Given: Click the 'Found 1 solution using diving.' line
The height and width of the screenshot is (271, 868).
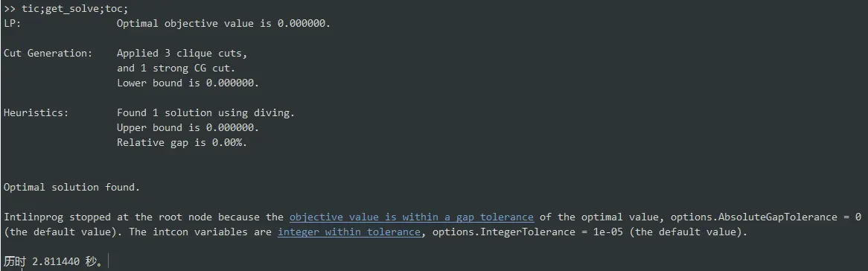Looking at the screenshot, I should 206,113.
